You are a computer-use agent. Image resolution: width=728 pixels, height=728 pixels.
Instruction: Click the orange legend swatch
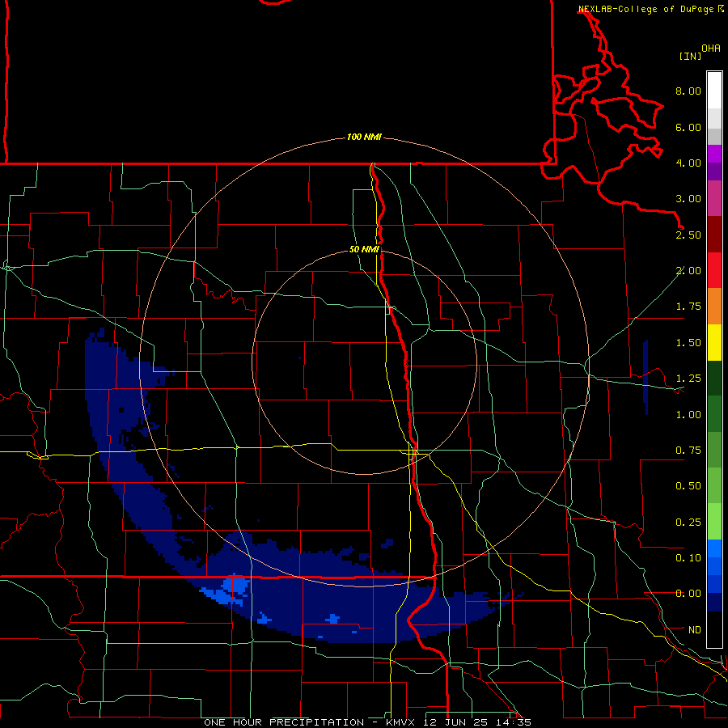(x=714, y=306)
